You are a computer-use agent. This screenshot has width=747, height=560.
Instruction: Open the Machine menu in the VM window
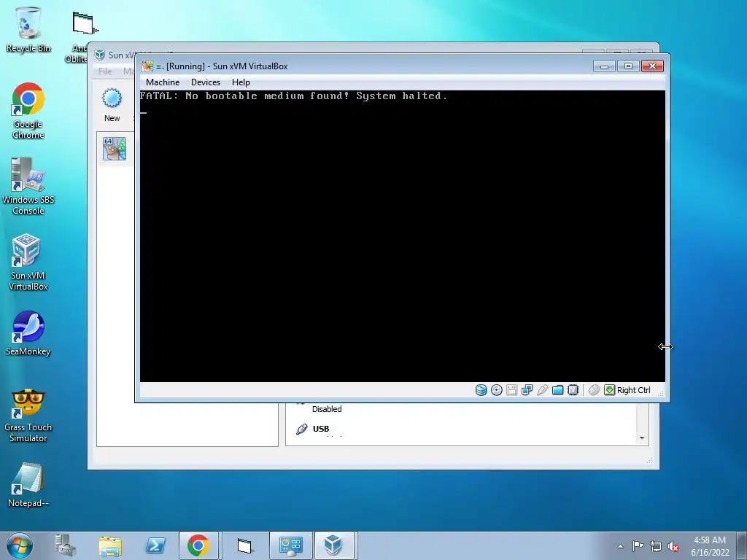pyautogui.click(x=163, y=82)
